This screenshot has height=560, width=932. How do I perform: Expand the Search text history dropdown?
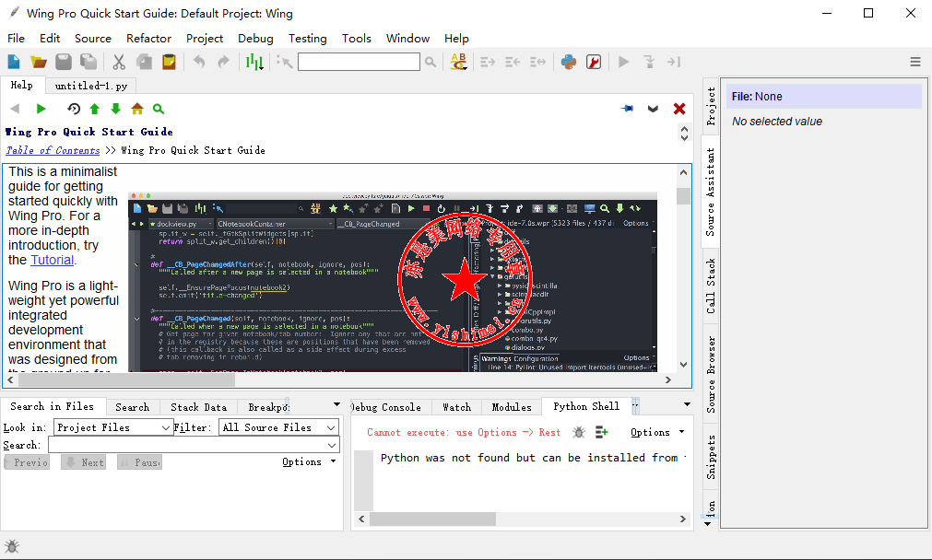pos(332,446)
